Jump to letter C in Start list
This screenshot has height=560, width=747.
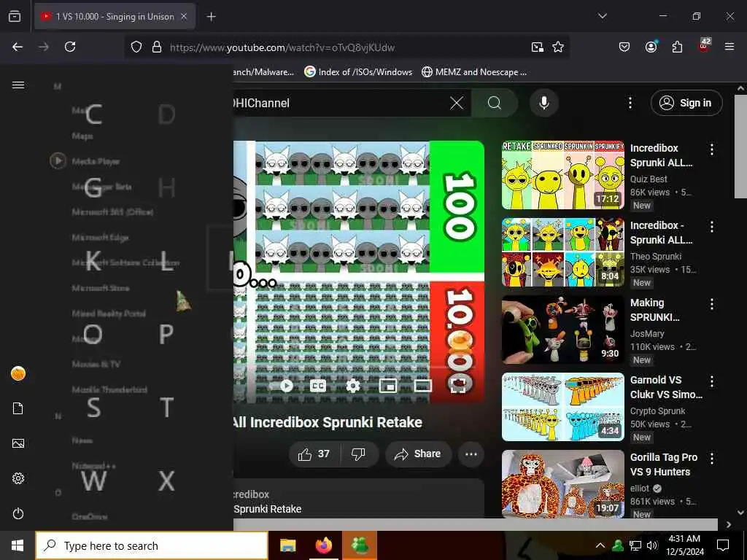coord(93,114)
